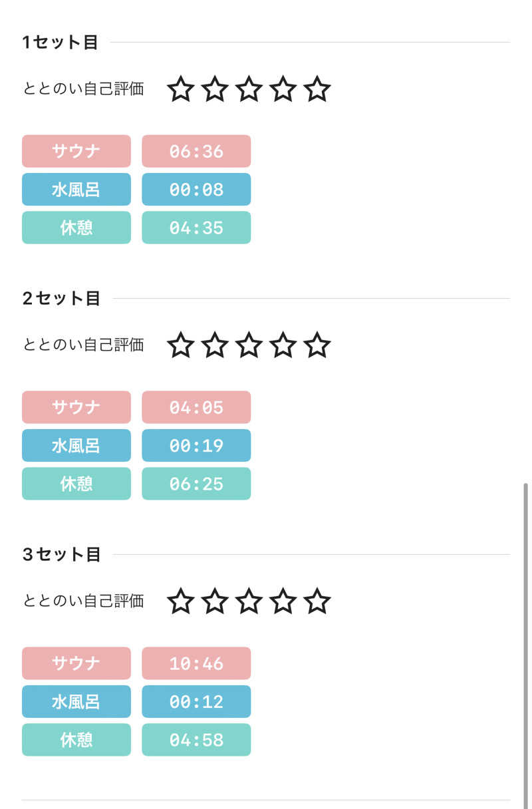Click set 2 water bath time 00:19
This screenshot has height=809, width=532.
click(196, 446)
